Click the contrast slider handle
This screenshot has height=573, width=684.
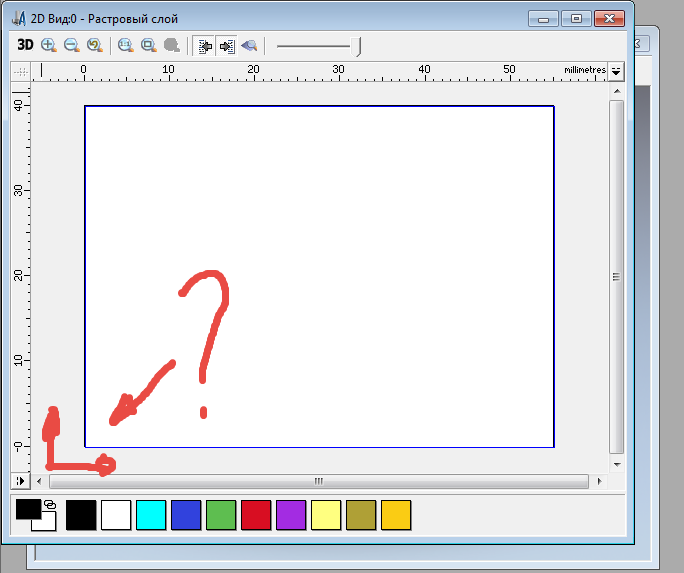pos(357,46)
